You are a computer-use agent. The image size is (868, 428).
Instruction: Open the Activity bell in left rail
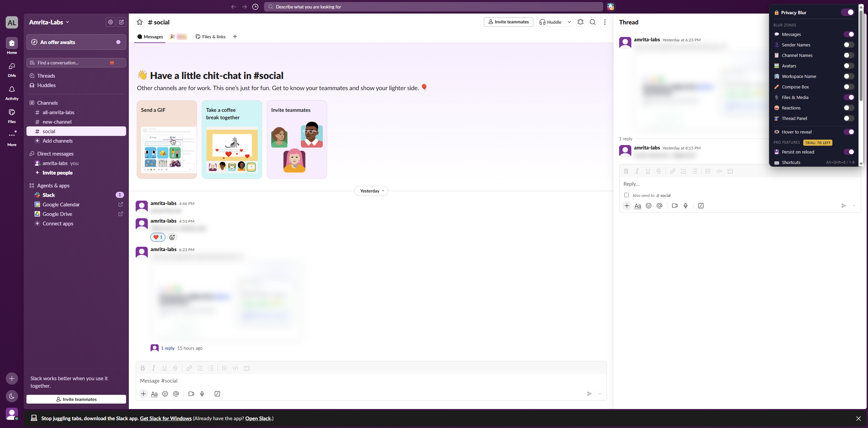pyautogui.click(x=12, y=93)
